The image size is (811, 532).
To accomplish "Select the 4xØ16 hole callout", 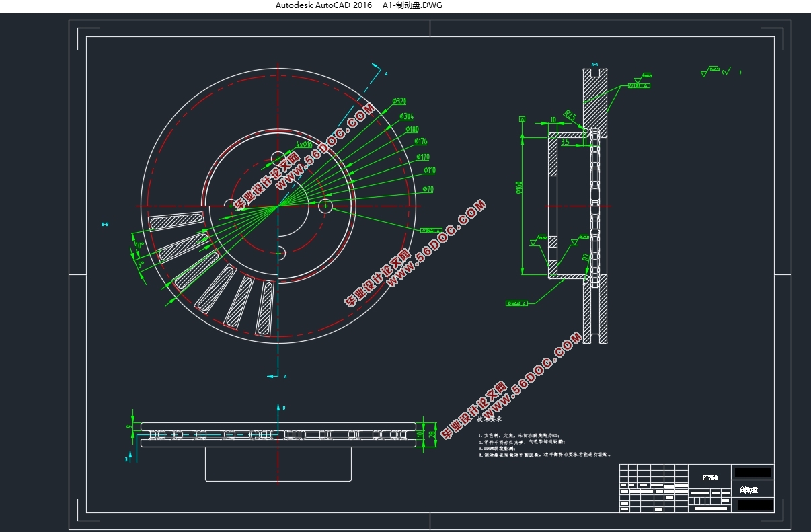I will [x=304, y=144].
